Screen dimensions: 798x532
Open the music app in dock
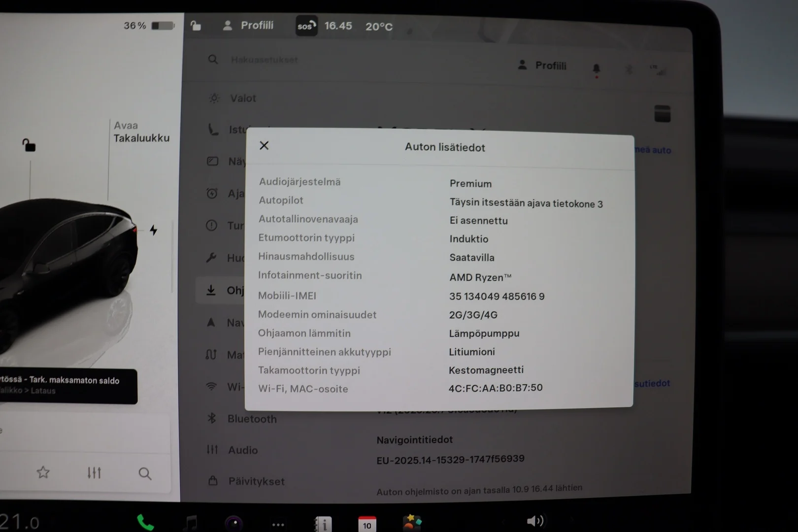click(x=191, y=523)
